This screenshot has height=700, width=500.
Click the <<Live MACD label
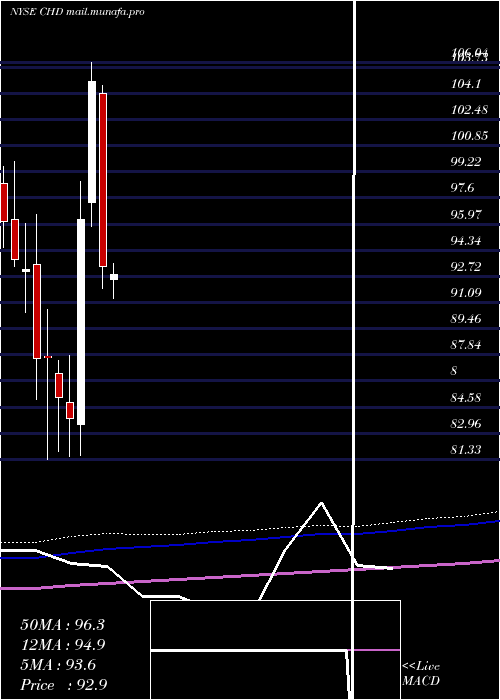click(x=421, y=674)
